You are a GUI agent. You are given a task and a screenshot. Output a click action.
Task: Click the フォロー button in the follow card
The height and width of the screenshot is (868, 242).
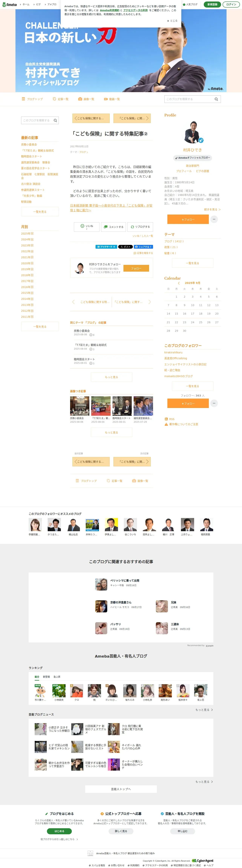(x=136, y=268)
